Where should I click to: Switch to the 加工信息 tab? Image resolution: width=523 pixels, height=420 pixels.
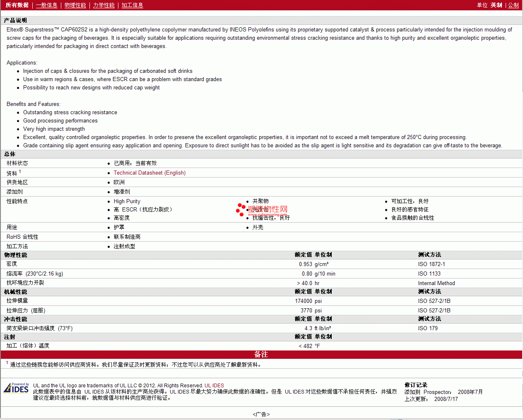[x=132, y=5]
